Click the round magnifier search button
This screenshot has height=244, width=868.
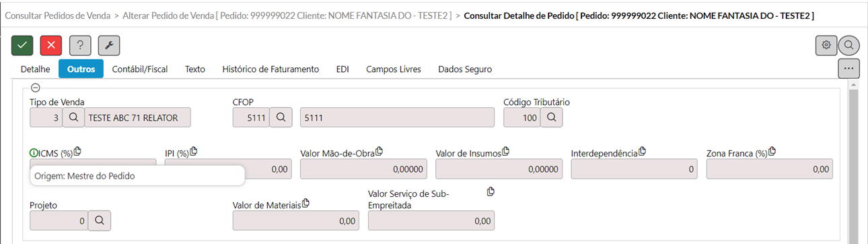(x=849, y=45)
